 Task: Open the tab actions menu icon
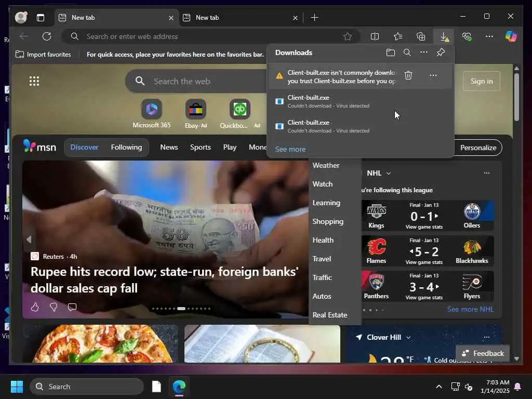coord(41,18)
